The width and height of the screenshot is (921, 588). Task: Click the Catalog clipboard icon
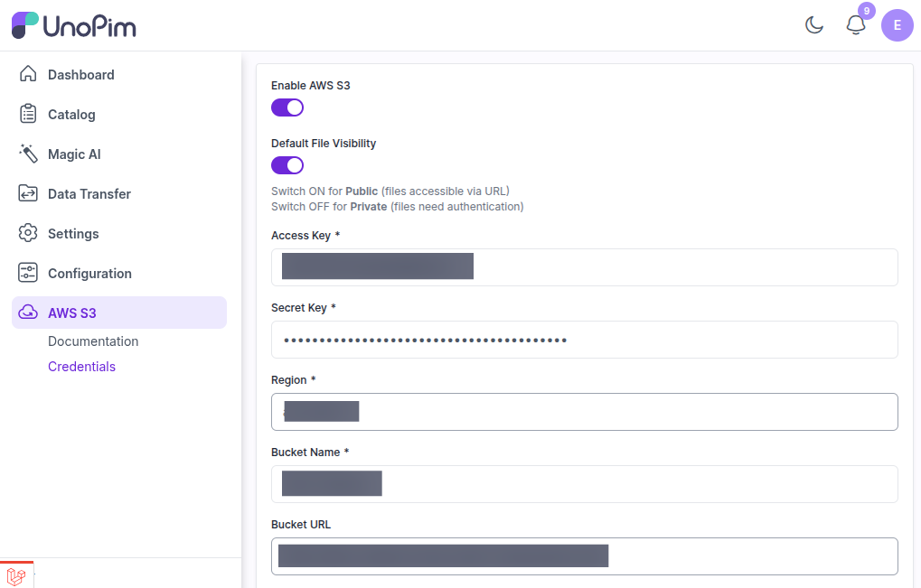(x=28, y=114)
